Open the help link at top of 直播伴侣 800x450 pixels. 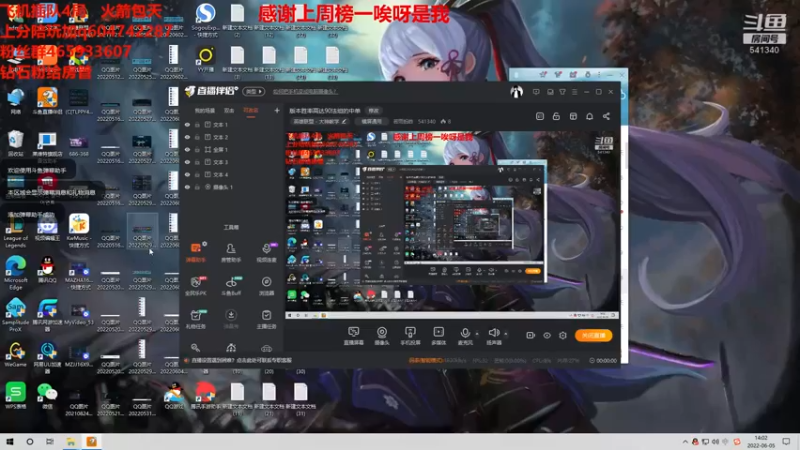pyautogui.click(x=305, y=92)
